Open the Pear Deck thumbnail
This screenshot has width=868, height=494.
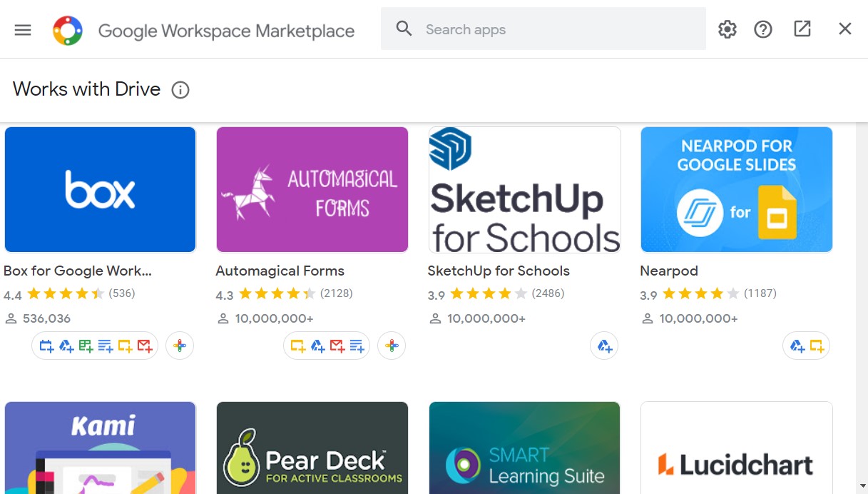[x=312, y=448]
